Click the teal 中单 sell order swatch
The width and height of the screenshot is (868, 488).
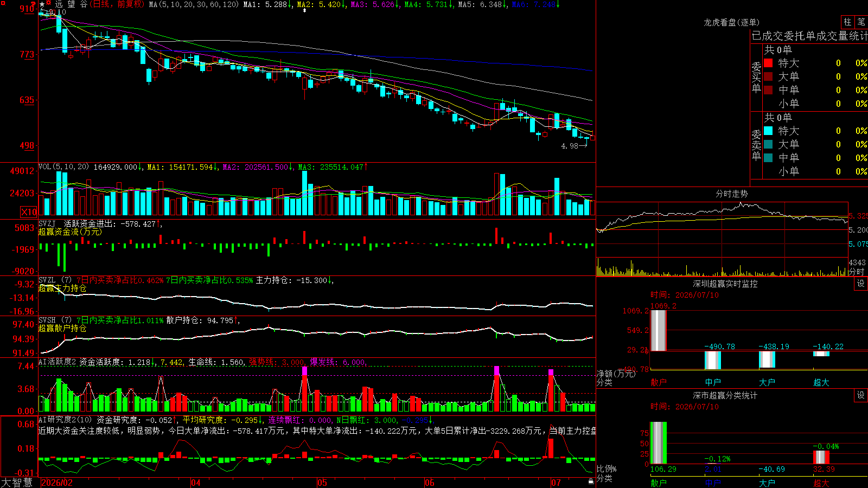[768, 158]
